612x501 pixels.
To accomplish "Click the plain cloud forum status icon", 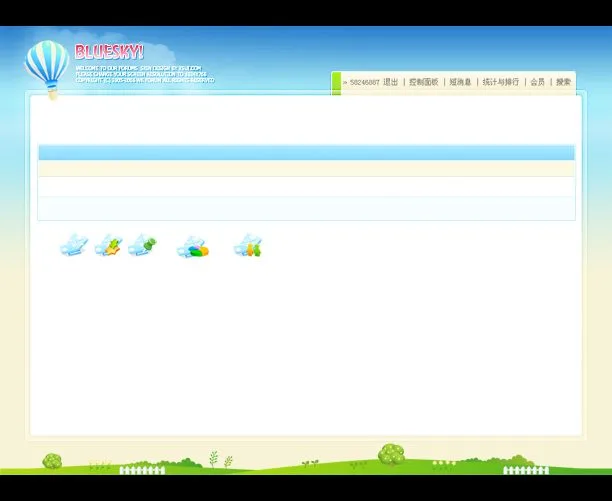I will (x=74, y=245).
